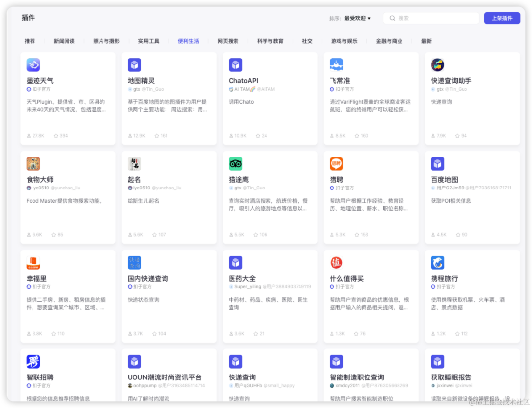Open the 携程旅行 plugin title
The width and height of the screenshot is (532, 408).
click(444, 279)
